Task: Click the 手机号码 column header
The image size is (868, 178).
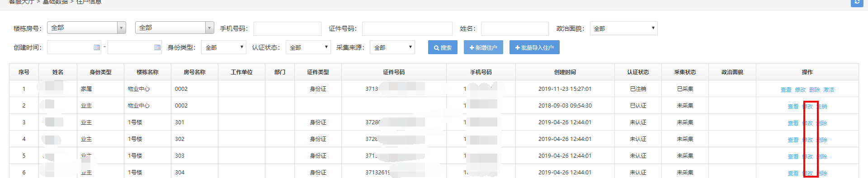Action: [x=481, y=72]
